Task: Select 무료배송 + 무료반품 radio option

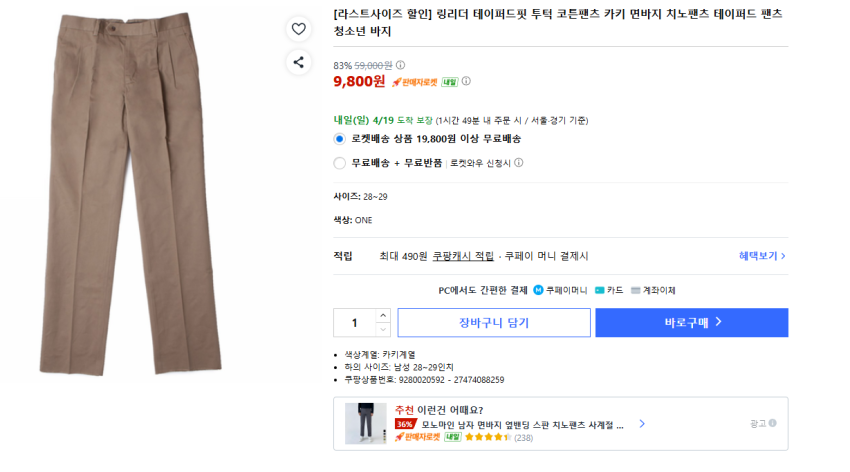Action: coord(340,163)
